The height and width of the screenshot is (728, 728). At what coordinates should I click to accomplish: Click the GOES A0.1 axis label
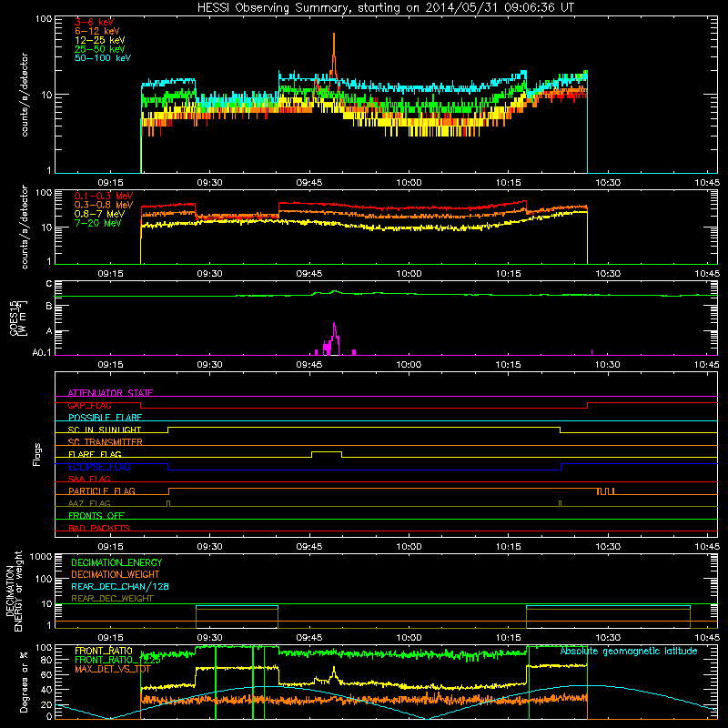42,353
